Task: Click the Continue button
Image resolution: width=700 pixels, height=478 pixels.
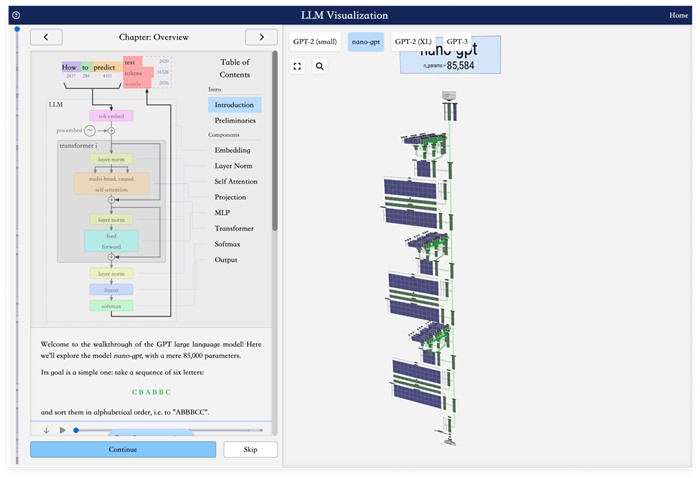Action: pos(123,449)
